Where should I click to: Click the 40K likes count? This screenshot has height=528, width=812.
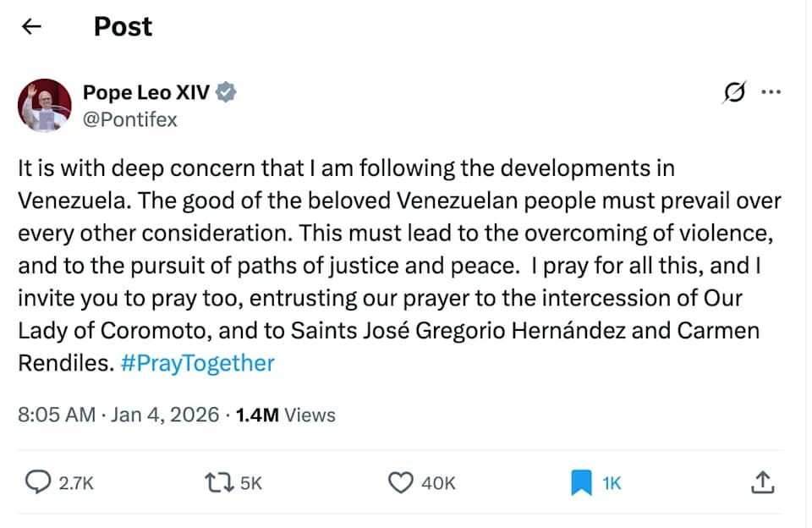[438, 483]
